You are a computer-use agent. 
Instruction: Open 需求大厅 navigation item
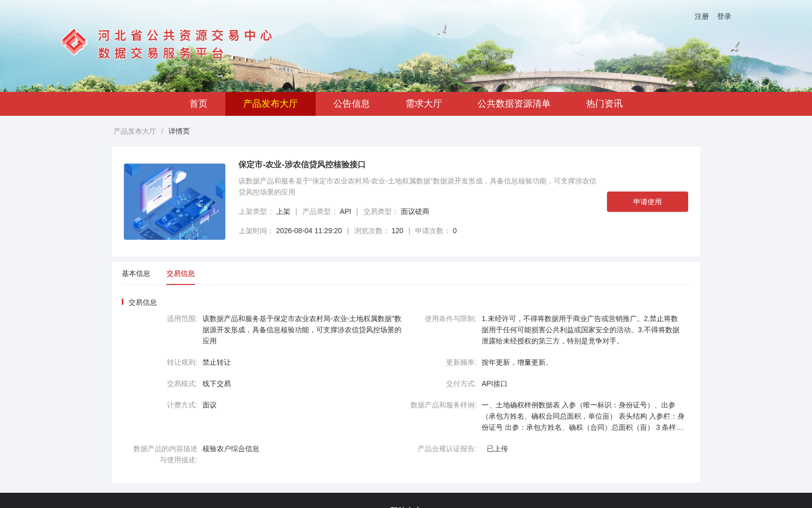click(424, 104)
